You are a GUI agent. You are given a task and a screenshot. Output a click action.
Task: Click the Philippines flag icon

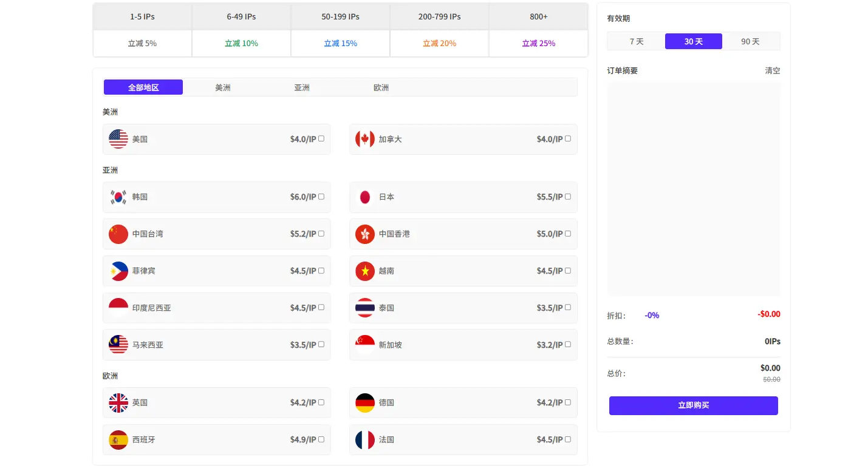coord(118,271)
